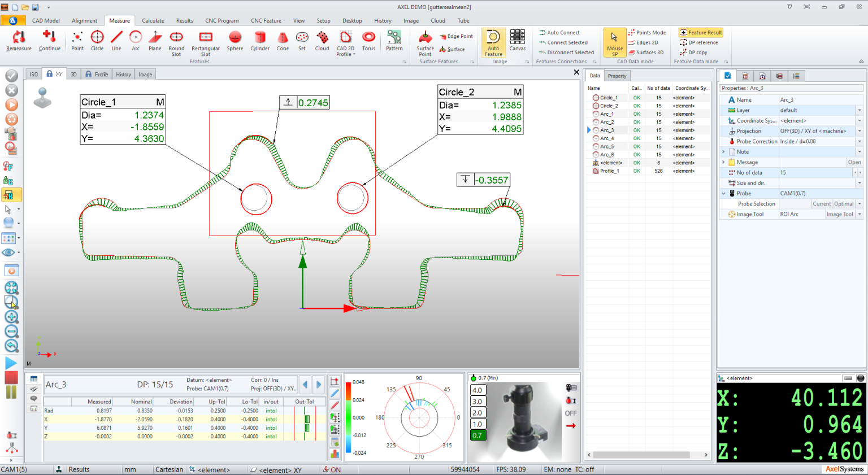Select the 0.7 green tolerance level
868x475 pixels.
point(478,435)
